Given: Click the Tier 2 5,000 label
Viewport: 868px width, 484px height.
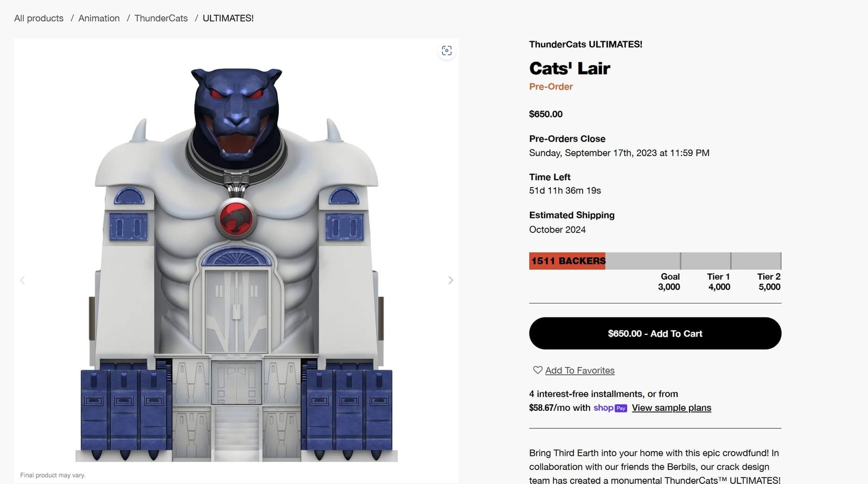Looking at the screenshot, I should point(769,282).
